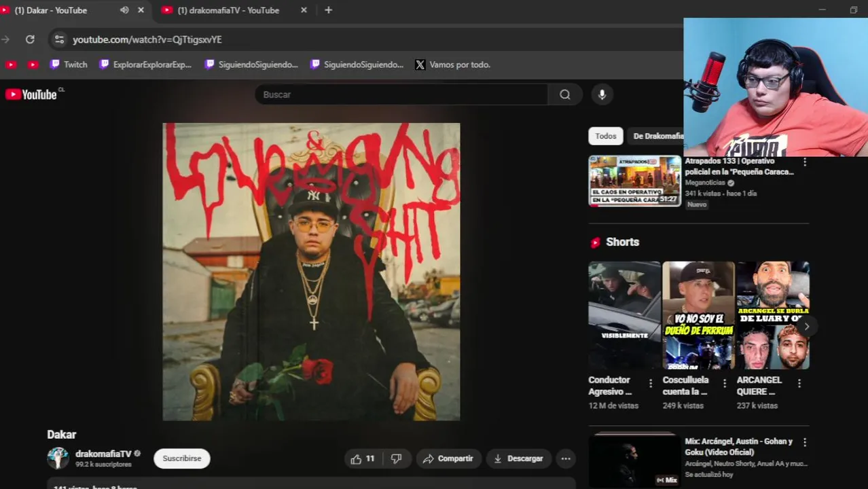Open options for Cosculluela short

tap(725, 384)
